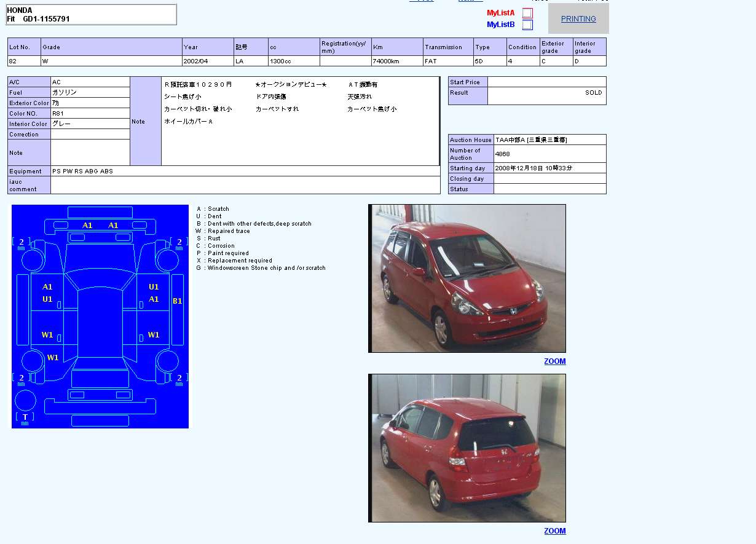Screen dimensions: 756x544
Task: Select interior color value グレー
Action: click(x=61, y=124)
